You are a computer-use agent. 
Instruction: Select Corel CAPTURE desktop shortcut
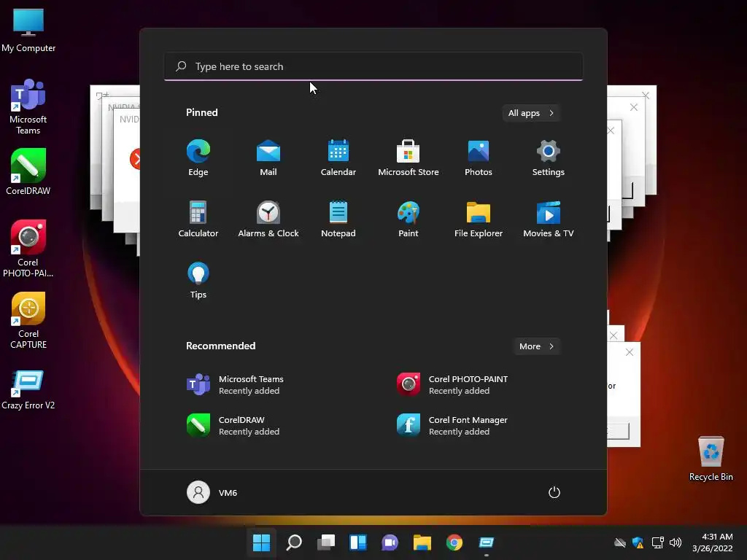click(28, 321)
